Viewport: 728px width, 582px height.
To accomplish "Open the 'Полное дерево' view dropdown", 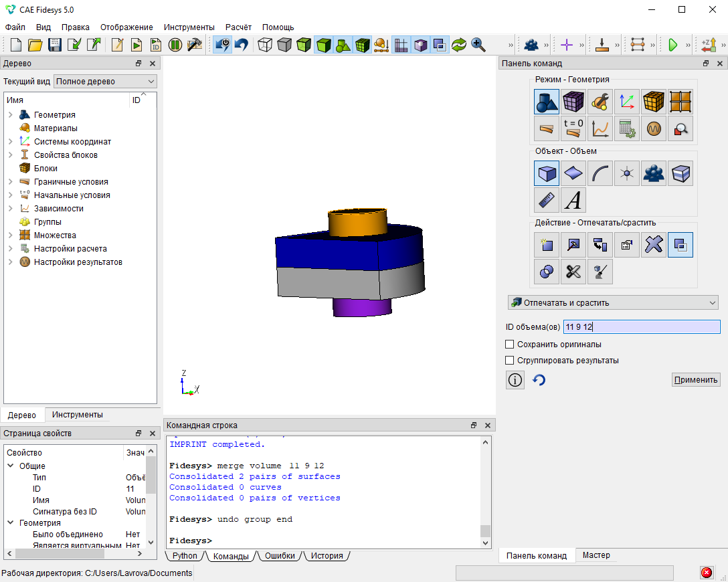I will pyautogui.click(x=106, y=81).
